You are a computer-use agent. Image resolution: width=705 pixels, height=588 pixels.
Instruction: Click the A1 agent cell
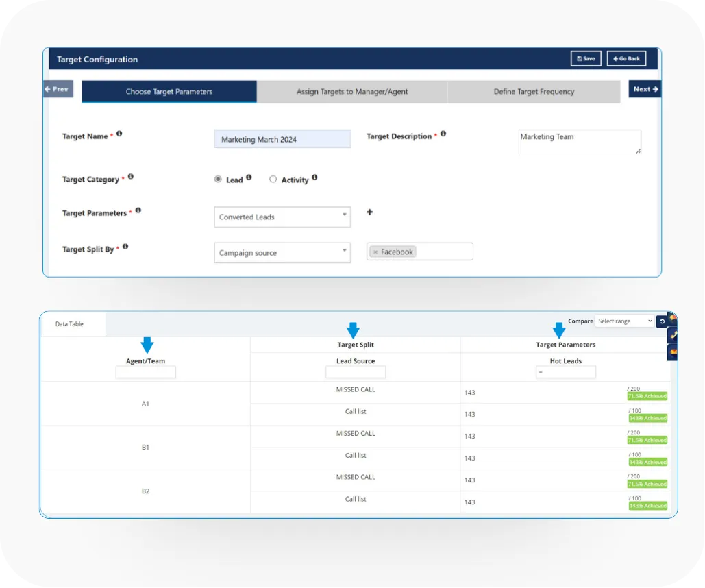[146, 404]
